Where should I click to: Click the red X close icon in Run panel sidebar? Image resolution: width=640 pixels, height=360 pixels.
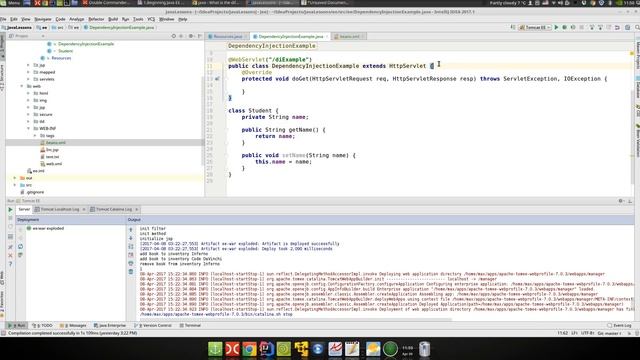click(x=11, y=256)
